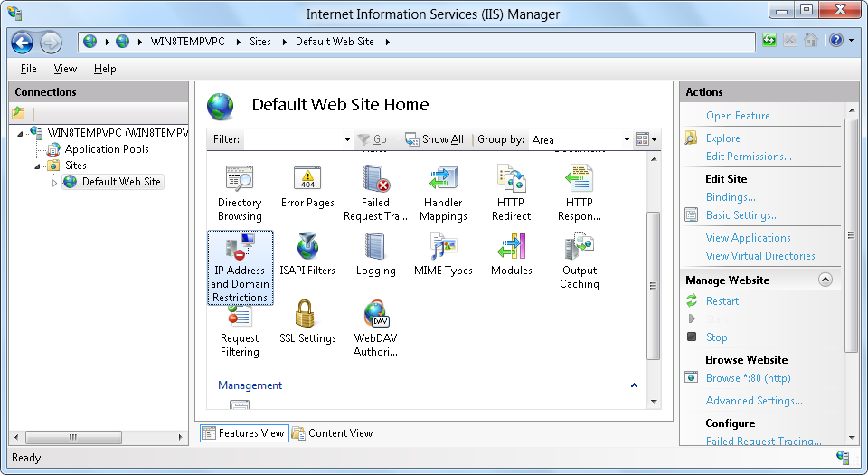Click View Virtual Directories link

[x=760, y=256]
